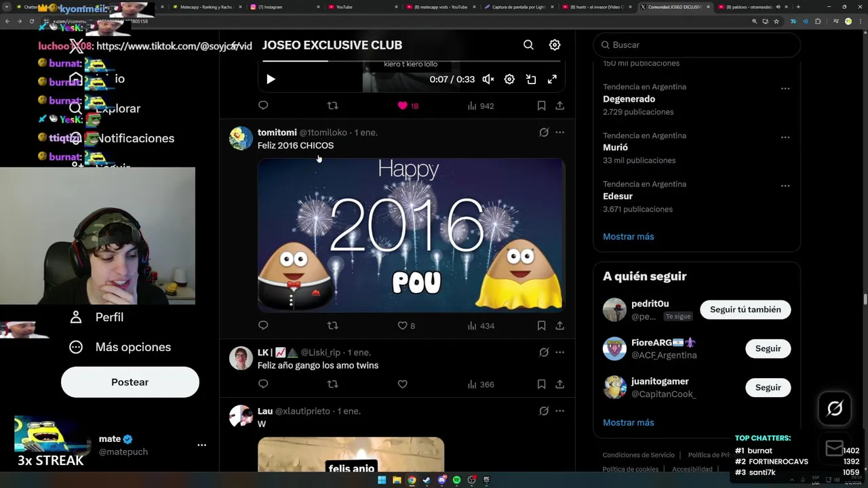Repost LK's Feliz año post
This screenshot has height=488, width=868.
coord(332,384)
